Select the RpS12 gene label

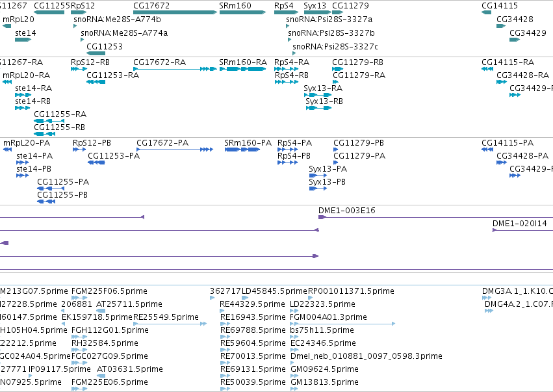tap(83, 6)
